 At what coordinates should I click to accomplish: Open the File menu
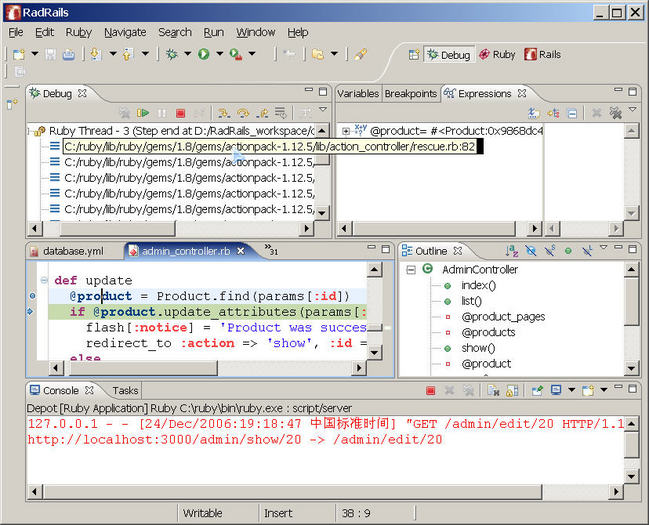(x=16, y=32)
